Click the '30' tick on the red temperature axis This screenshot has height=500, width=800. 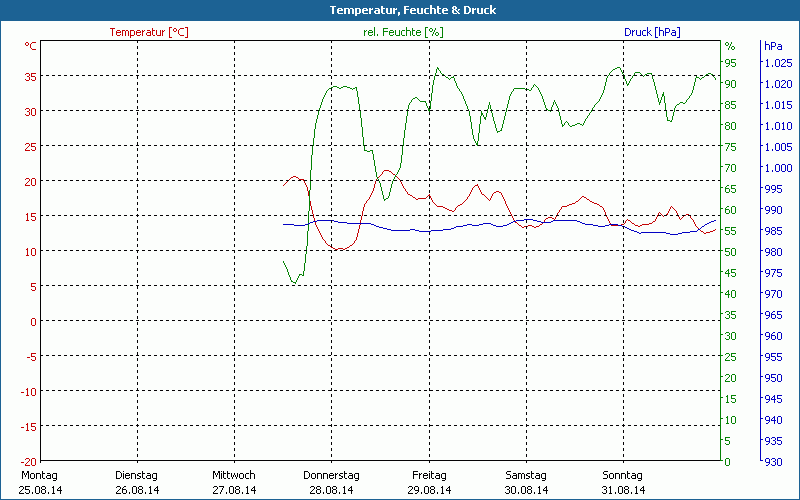[x=31, y=112]
